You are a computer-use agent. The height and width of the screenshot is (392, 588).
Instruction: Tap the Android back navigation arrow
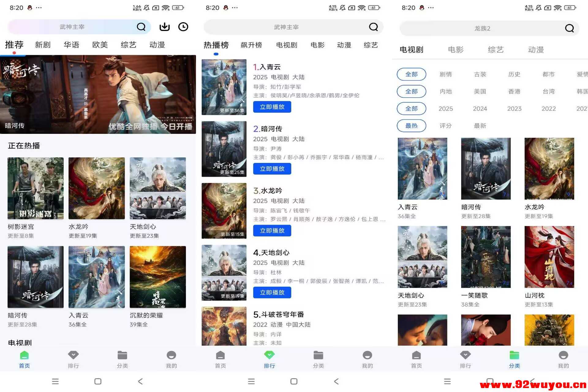[x=140, y=381]
